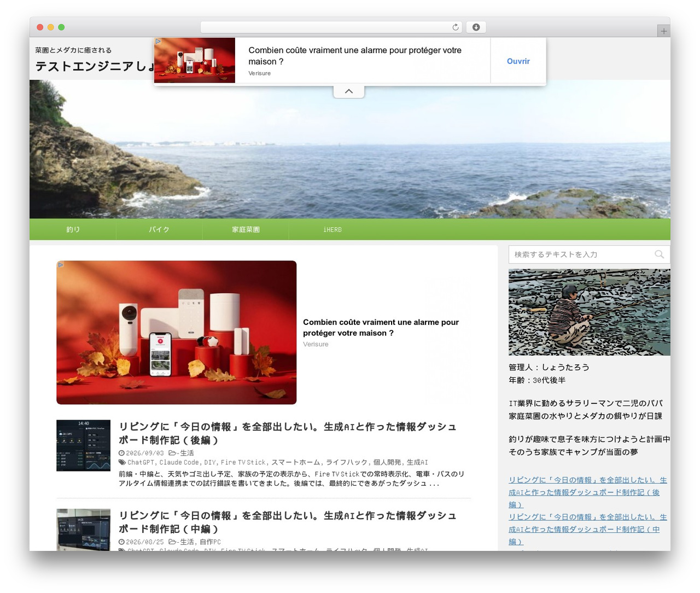Image resolution: width=700 pixels, height=593 pixels.
Task: Click the browser address bar
Action: tap(331, 27)
